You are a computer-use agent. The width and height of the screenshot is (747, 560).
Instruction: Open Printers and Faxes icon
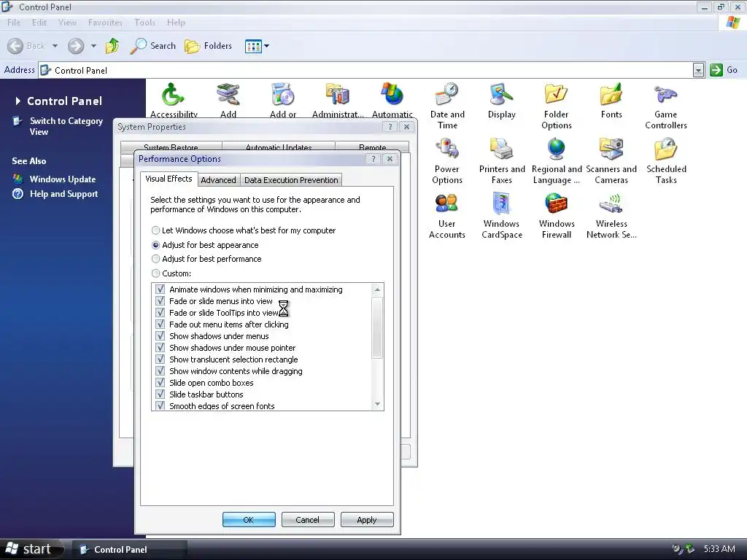point(502,149)
